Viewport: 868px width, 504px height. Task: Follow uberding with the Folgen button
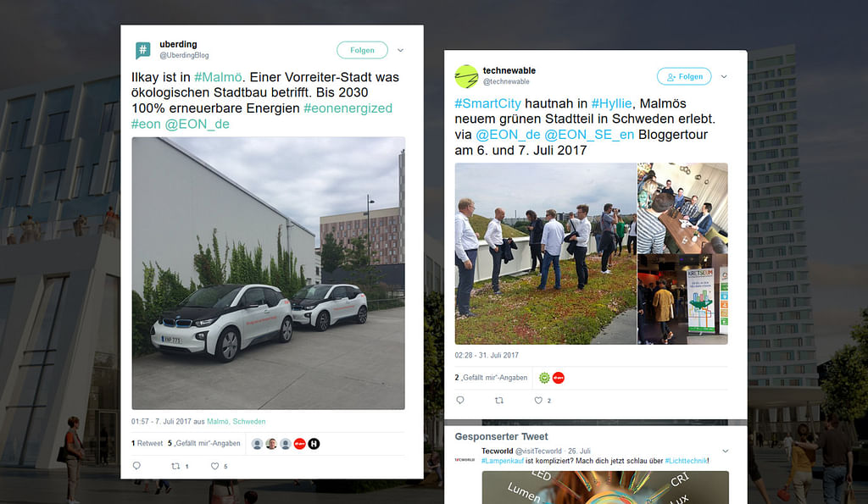click(362, 50)
